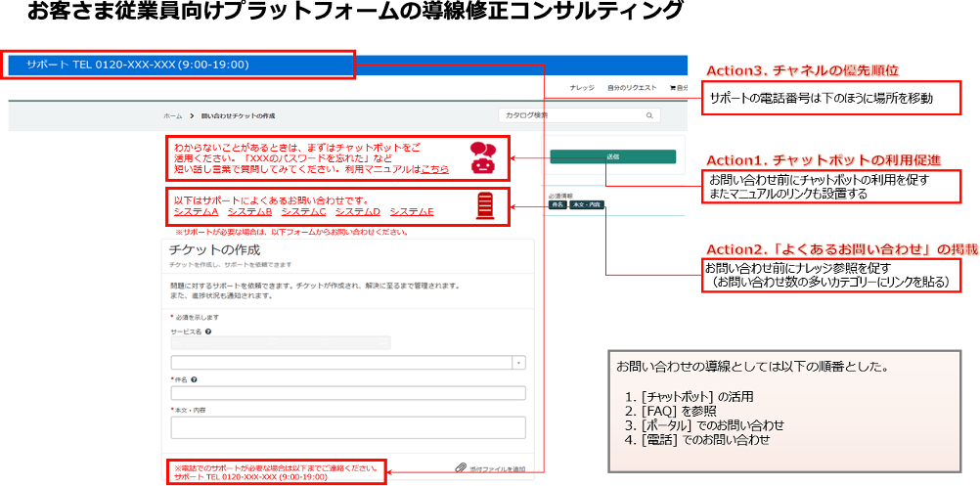This screenshot has width=980, height=486.
Task: Click the 本文・内容 body text area
Action: (x=348, y=427)
